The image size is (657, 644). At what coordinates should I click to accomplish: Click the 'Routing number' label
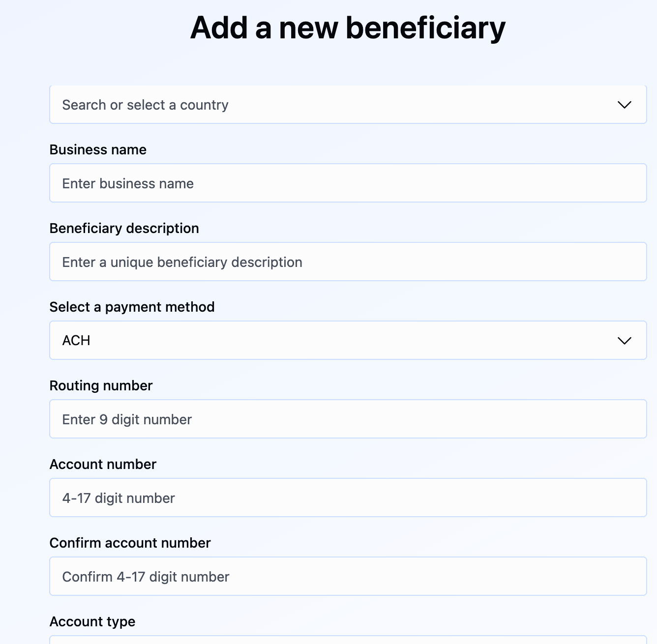(x=101, y=385)
